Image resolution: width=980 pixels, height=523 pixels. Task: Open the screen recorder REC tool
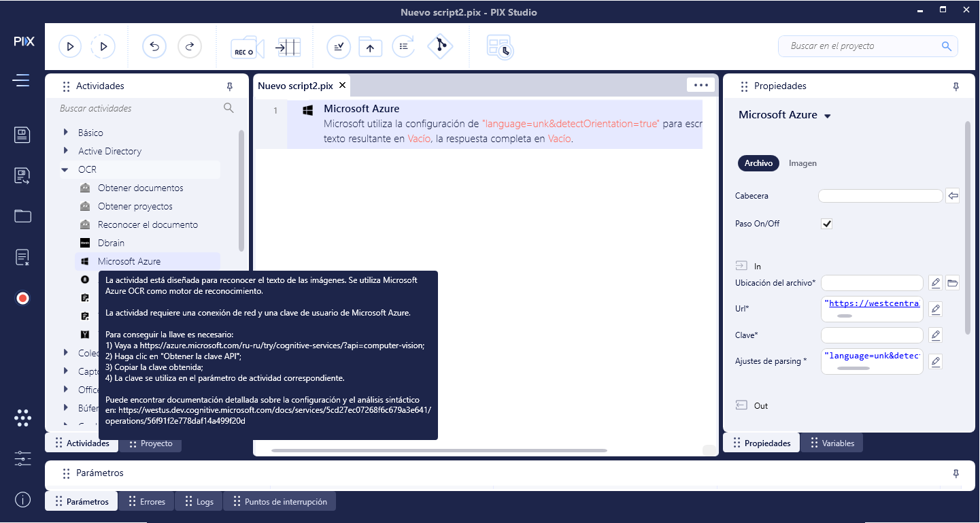coord(246,46)
